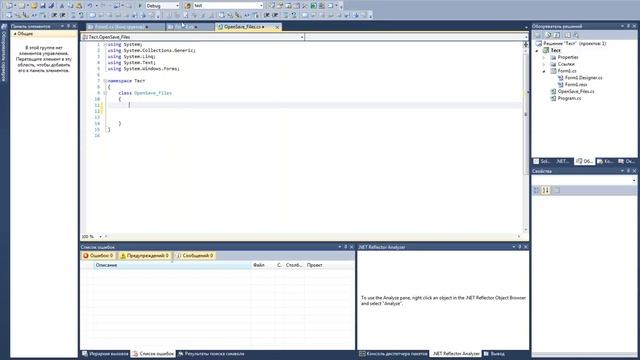Sort error list by 'Описание' column
The height and width of the screenshot is (360, 640).
coord(172,265)
